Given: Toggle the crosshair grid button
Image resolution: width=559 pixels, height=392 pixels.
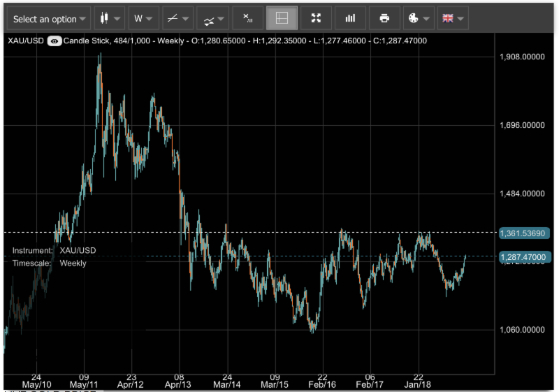Looking at the screenshot, I should click(282, 18).
